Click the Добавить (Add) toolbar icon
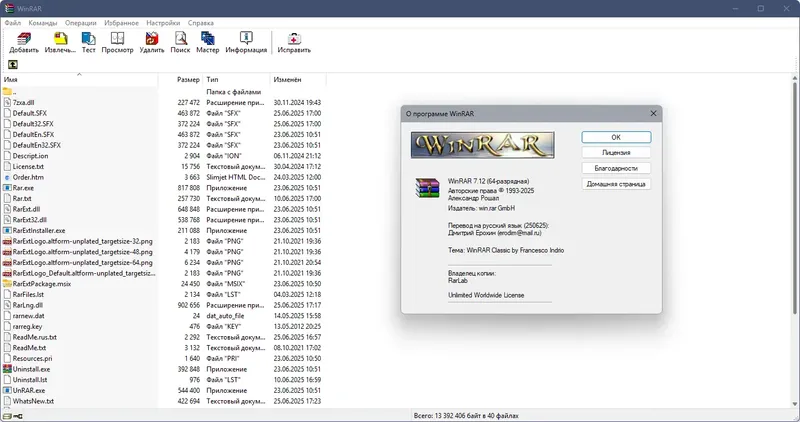Viewport: 800px width, 422px height. 24,42
